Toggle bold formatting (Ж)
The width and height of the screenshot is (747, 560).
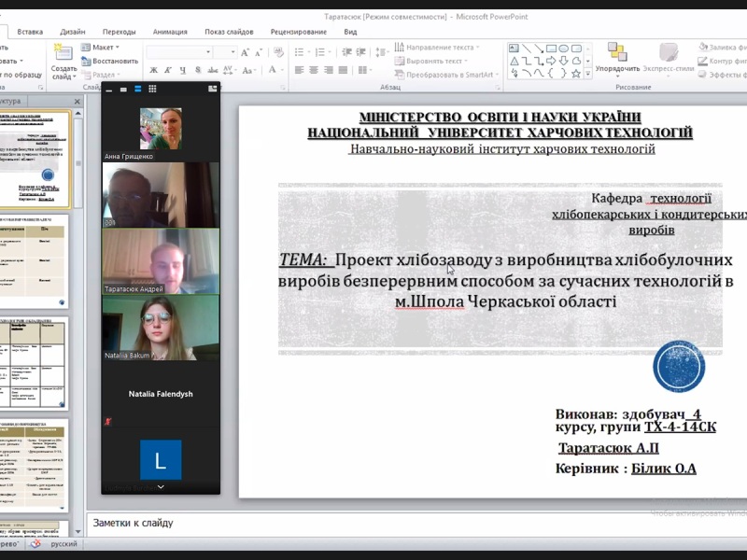(154, 70)
